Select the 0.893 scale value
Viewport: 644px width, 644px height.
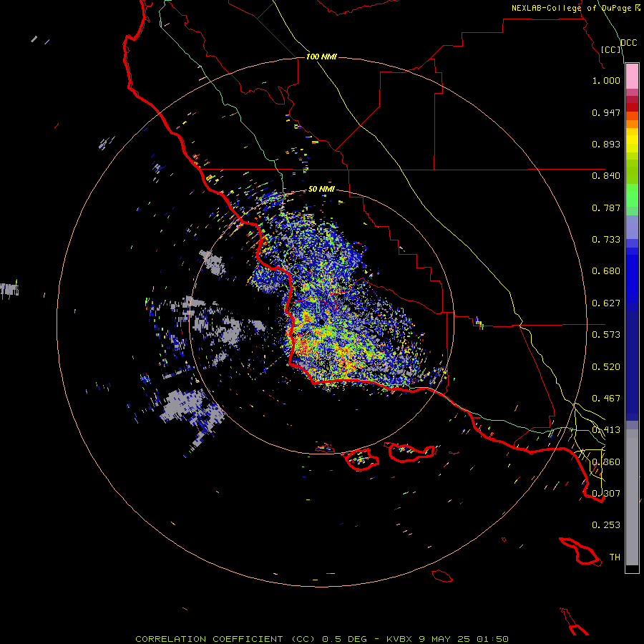click(606, 144)
